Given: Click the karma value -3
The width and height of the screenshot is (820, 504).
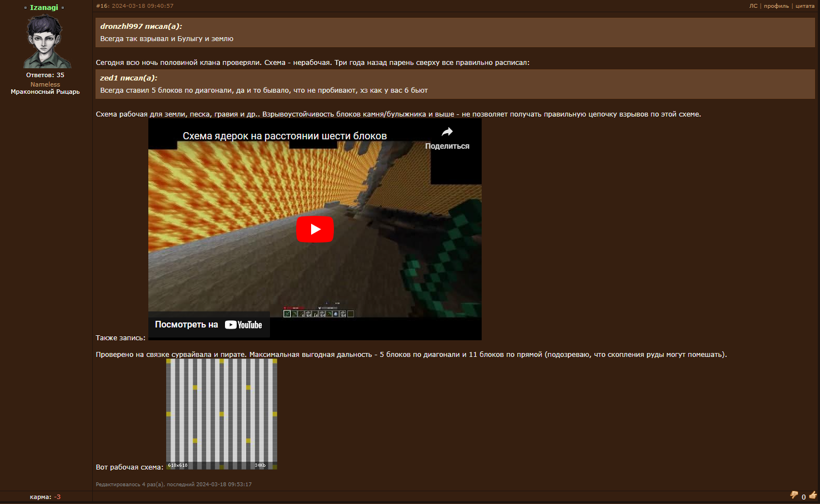Looking at the screenshot, I should pos(57,497).
